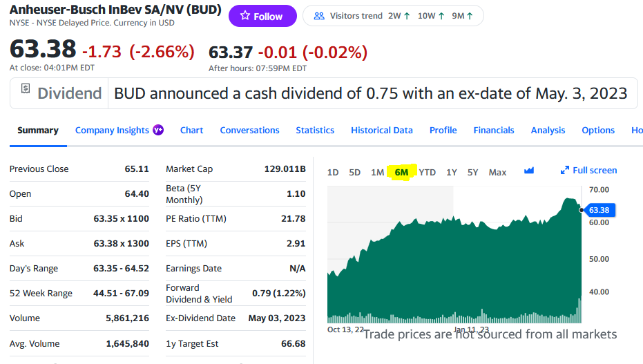Select the Summary tab
Viewport: 643px width, 364px height.
tap(38, 131)
